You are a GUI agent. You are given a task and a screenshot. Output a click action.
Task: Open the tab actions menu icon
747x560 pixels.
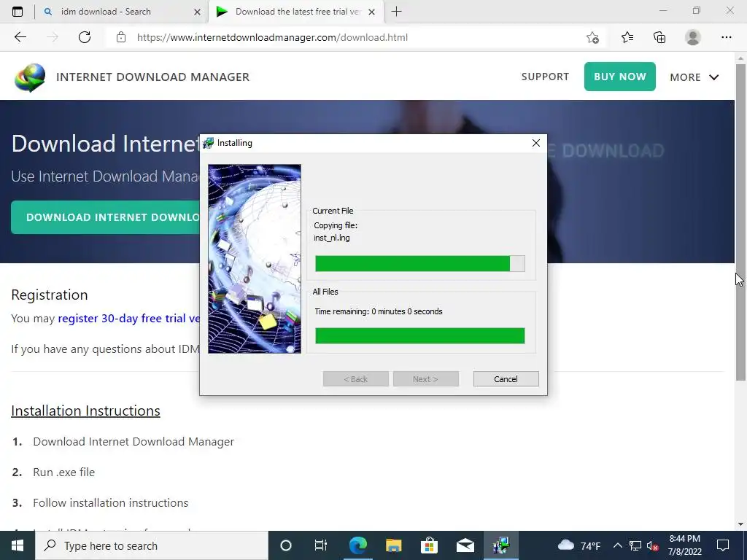(18, 12)
